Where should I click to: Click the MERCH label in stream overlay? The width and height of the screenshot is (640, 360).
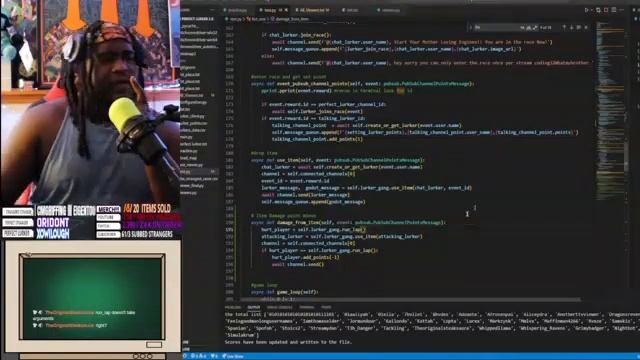[109, 209]
